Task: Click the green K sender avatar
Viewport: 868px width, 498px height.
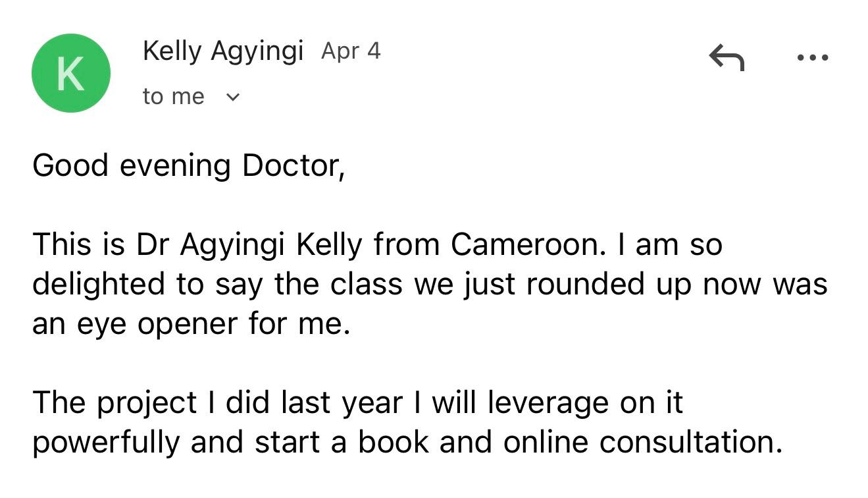Action: [x=70, y=73]
